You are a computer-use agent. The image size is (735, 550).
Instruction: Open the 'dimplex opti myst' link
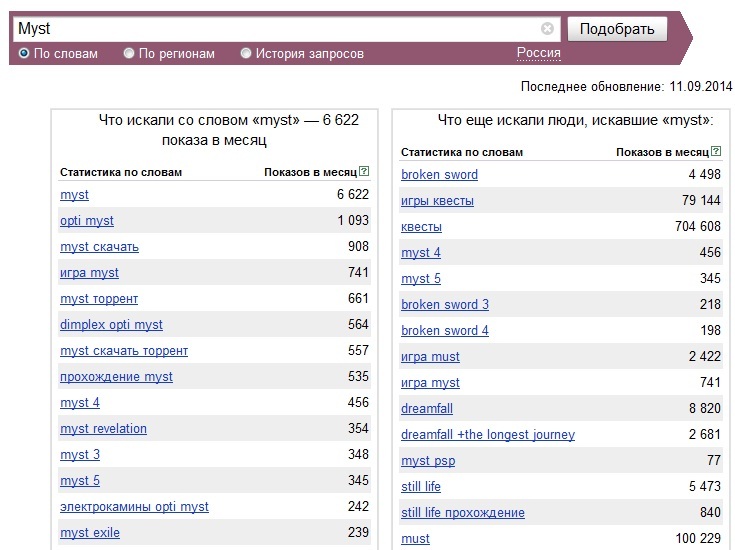tap(112, 324)
